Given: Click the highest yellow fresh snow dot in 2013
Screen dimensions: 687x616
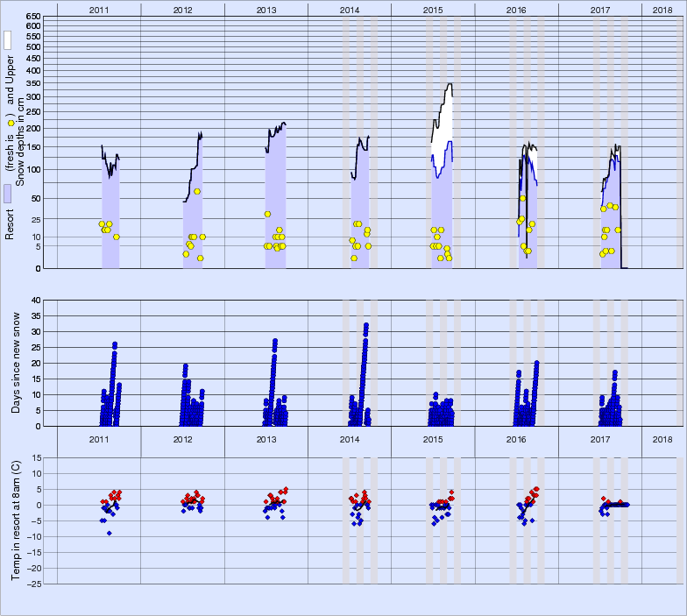Looking at the screenshot, I should pyautogui.click(x=267, y=214).
